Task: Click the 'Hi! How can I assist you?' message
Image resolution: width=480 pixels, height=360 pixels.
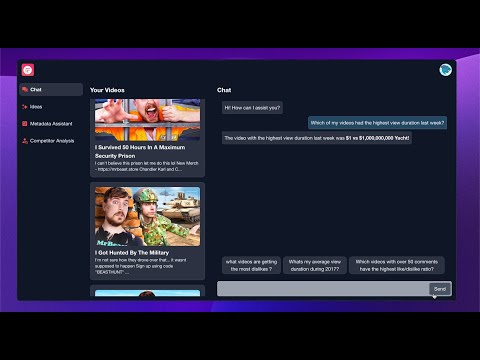Action: [x=252, y=108]
